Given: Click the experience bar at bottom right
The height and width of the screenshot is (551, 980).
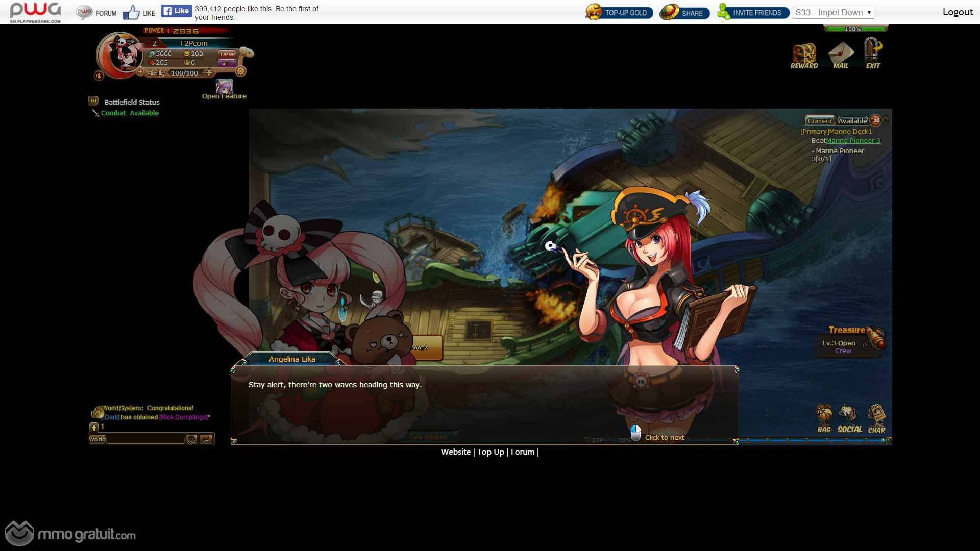Looking at the screenshot, I should (814, 440).
